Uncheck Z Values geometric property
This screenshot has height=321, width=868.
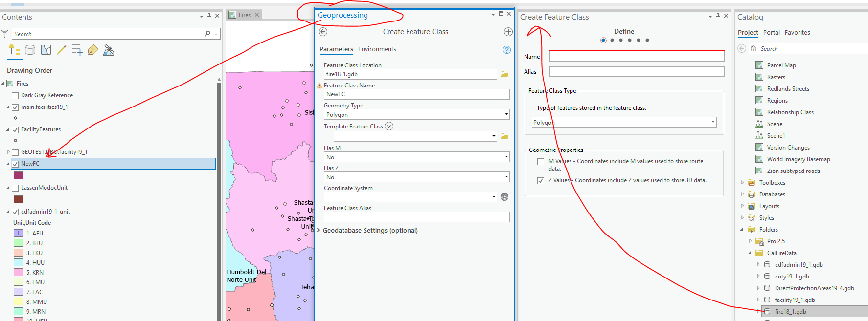point(541,181)
